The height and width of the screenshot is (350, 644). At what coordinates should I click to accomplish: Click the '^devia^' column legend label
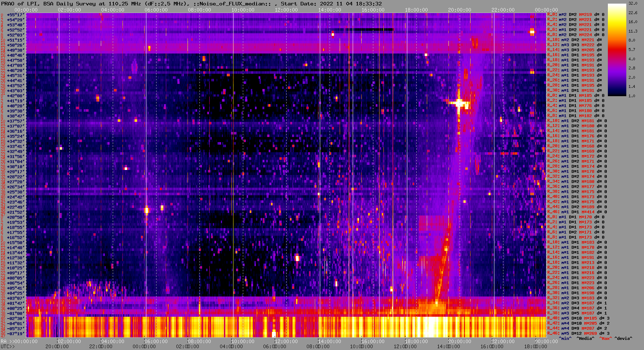click(x=623, y=339)
